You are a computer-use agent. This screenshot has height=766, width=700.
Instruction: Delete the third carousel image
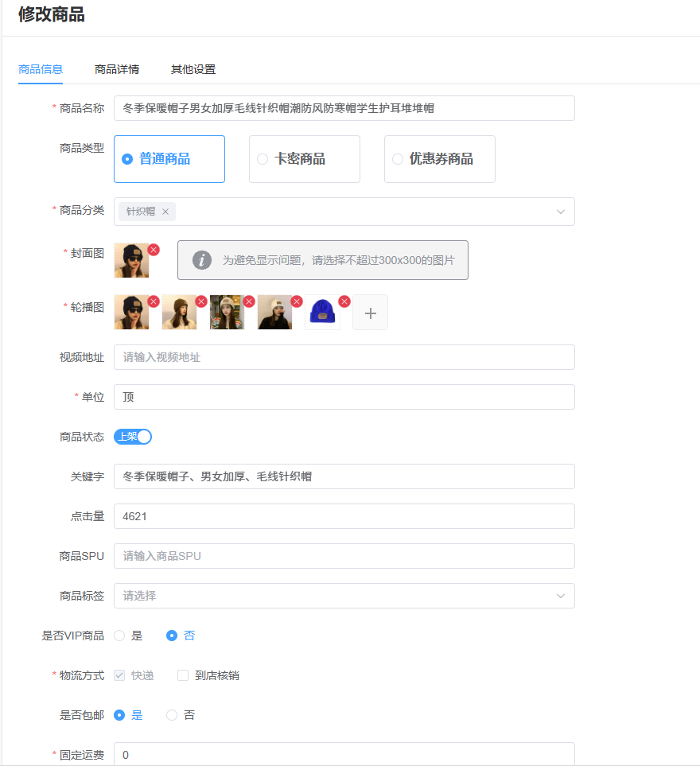[x=249, y=301]
